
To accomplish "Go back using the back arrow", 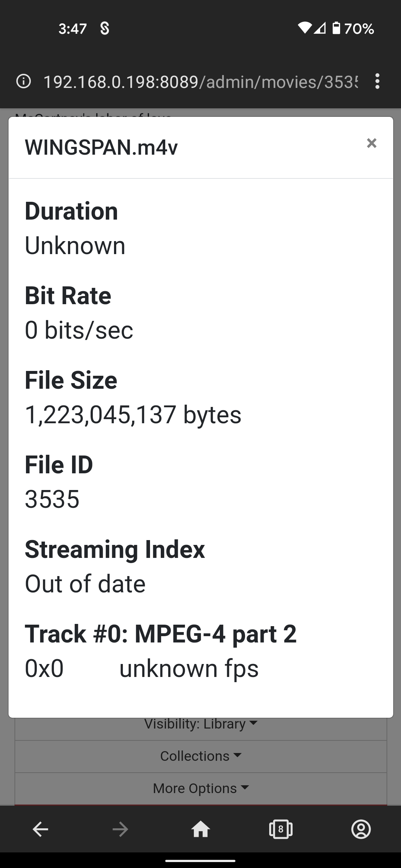I will (40, 829).
